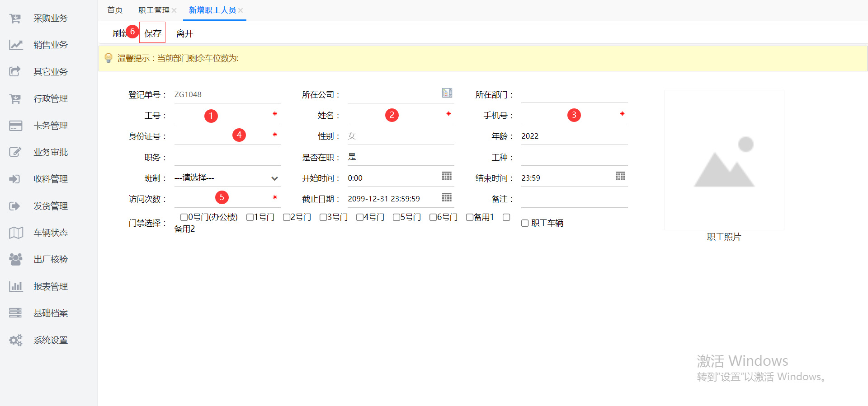Expand the 班制 dropdown list
The width and height of the screenshot is (868, 406).
(227, 178)
